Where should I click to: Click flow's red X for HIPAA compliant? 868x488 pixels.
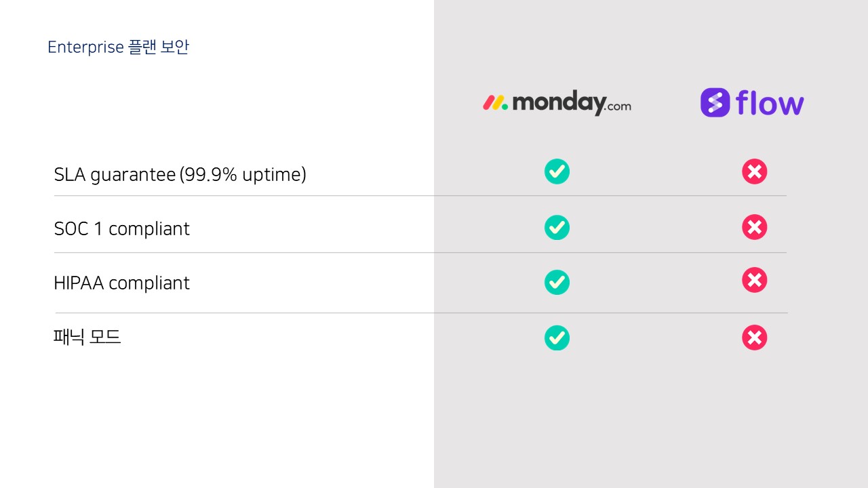click(x=754, y=280)
